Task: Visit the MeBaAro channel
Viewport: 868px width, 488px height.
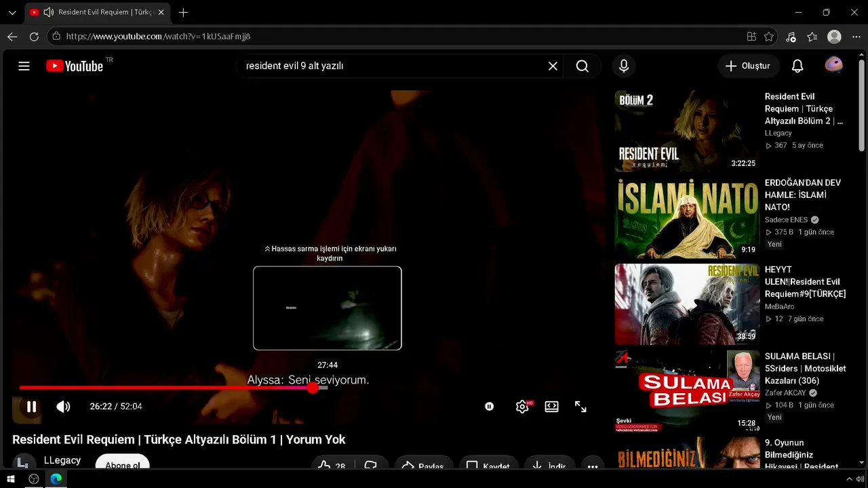Action: pos(779,306)
